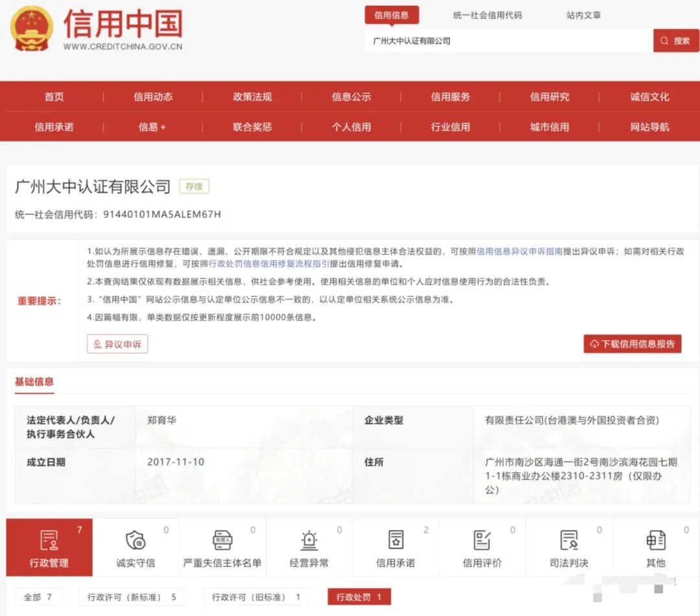Screen dimensions: 700x616
Task: Click inside the company search input field
Action: click(x=506, y=40)
